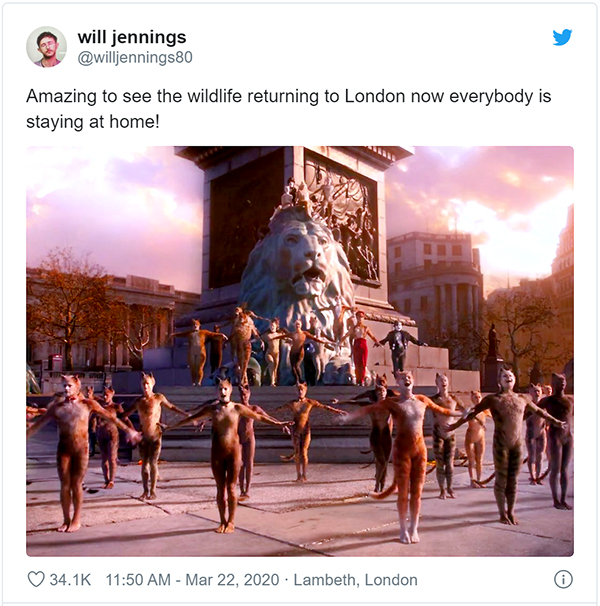Open the 11:50 AM timestamp link

coord(138,580)
